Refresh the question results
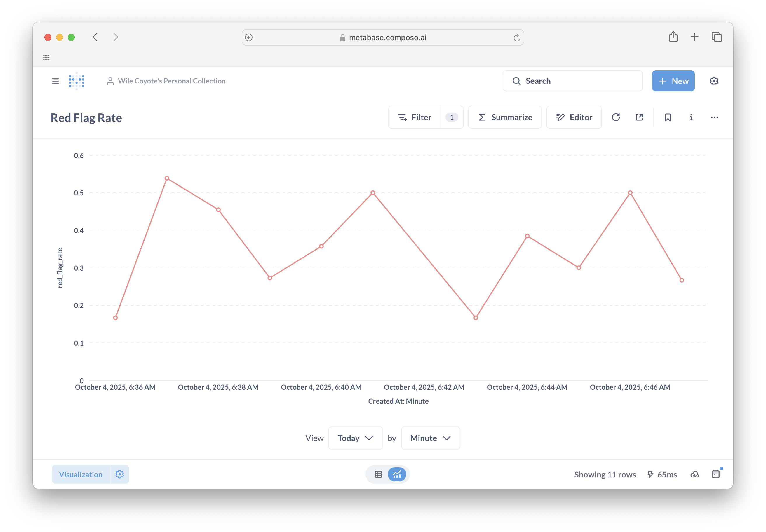This screenshot has width=766, height=532. pos(616,117)
